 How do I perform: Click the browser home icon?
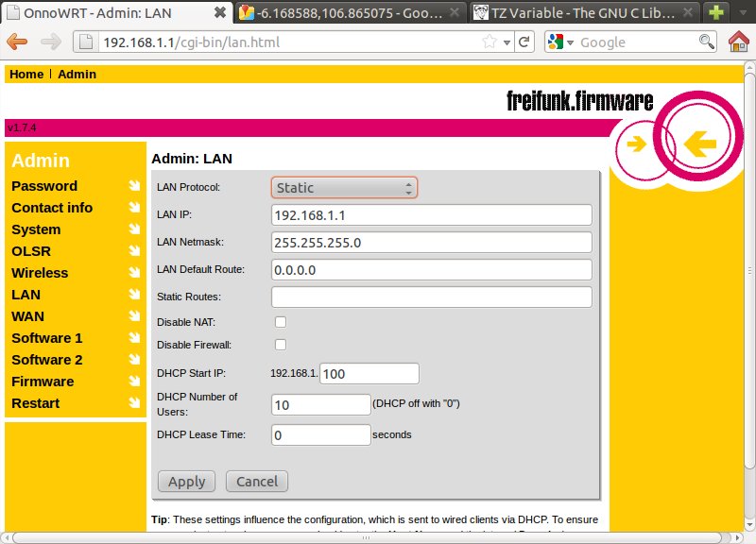click(739, 42)
